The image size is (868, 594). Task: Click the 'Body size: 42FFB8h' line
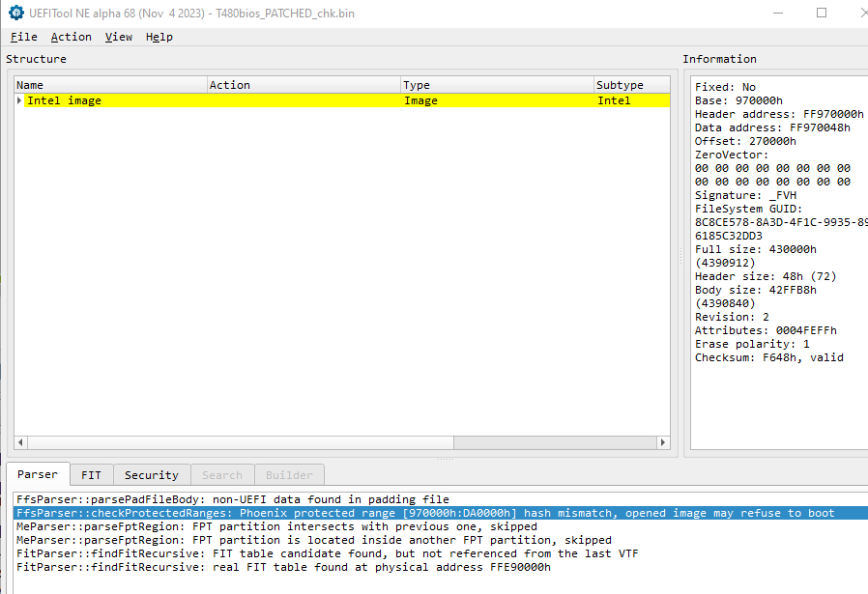tap(755, 290)
